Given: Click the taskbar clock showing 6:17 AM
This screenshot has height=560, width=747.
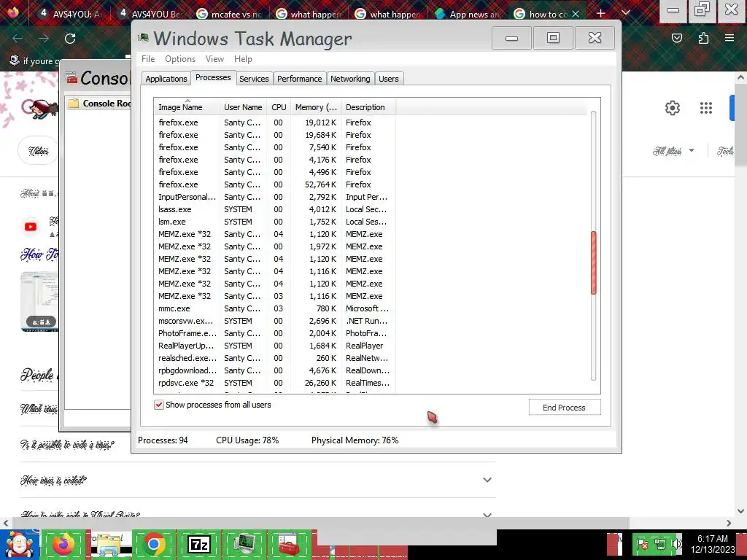Looking at the screenshot, I should pyautogui.click(x=713, y=544).
